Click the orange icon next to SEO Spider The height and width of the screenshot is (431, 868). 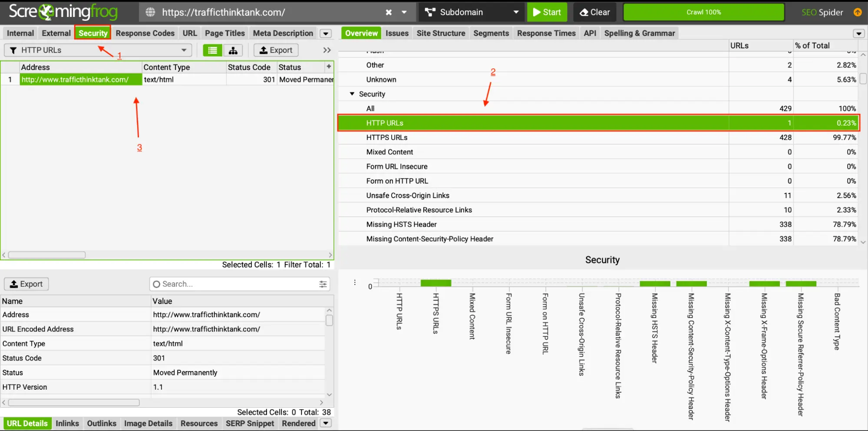pyautogui.click(x=858, y=12)
